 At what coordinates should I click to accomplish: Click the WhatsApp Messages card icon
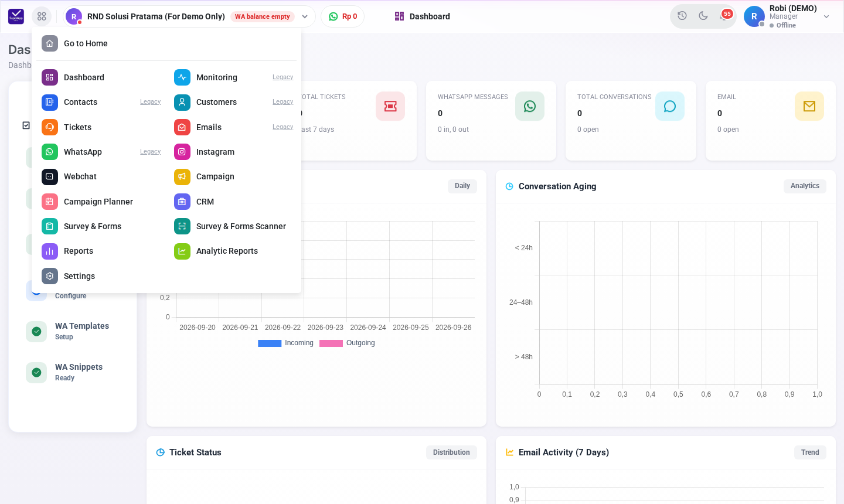click(x=530, y=106)
